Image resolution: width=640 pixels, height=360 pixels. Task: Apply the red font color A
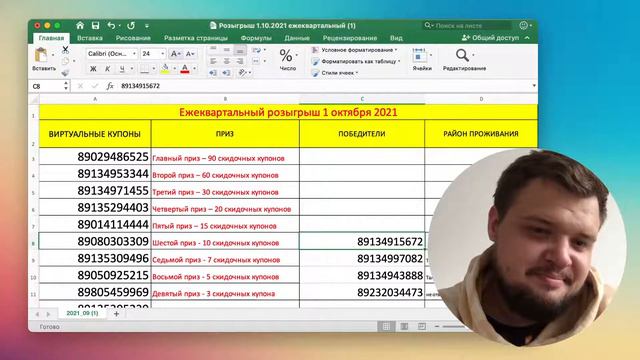(x=185, y=69)
